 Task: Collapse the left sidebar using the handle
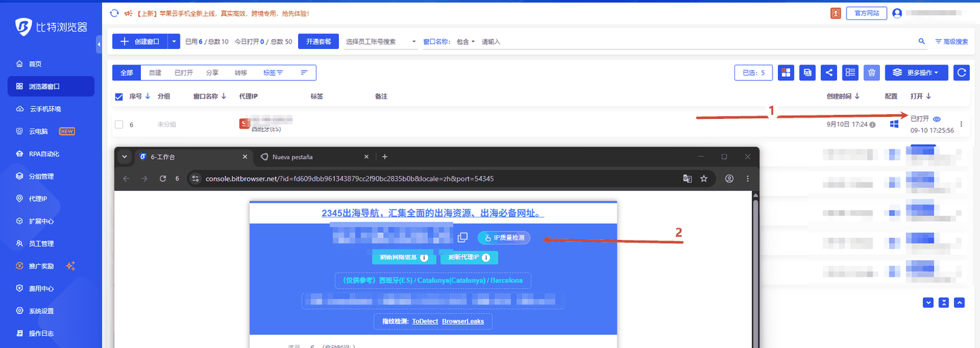tap(99, 43)
